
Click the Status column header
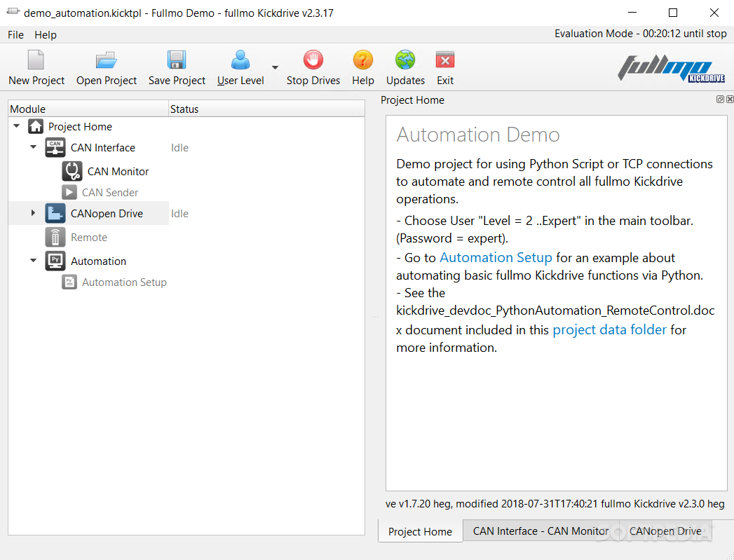266,109
